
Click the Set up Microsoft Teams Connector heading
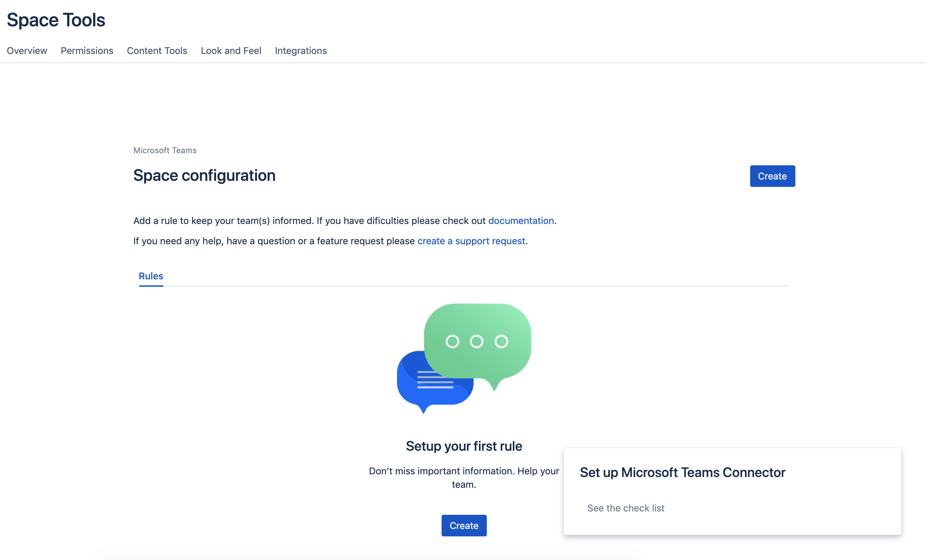(683, 472)
